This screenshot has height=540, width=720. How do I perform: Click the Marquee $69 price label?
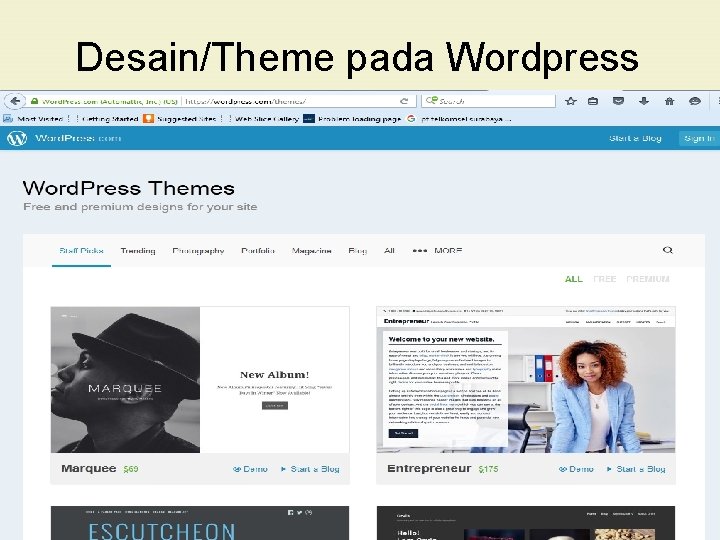(x=130, y=469)
